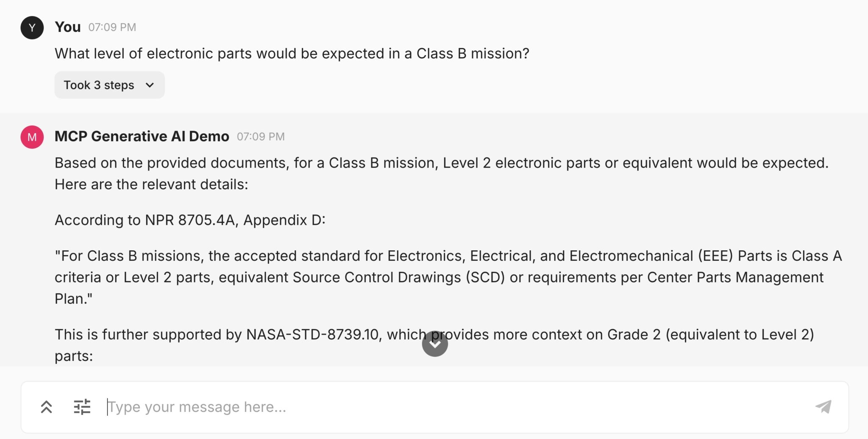
Task: Select the You sender name
Action: coord(68,26)
